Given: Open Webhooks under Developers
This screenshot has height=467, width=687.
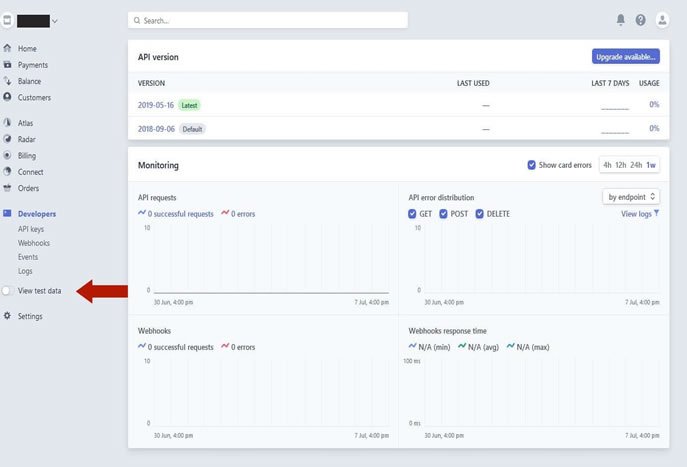Looking at the screenshot, I should (34, 243).
